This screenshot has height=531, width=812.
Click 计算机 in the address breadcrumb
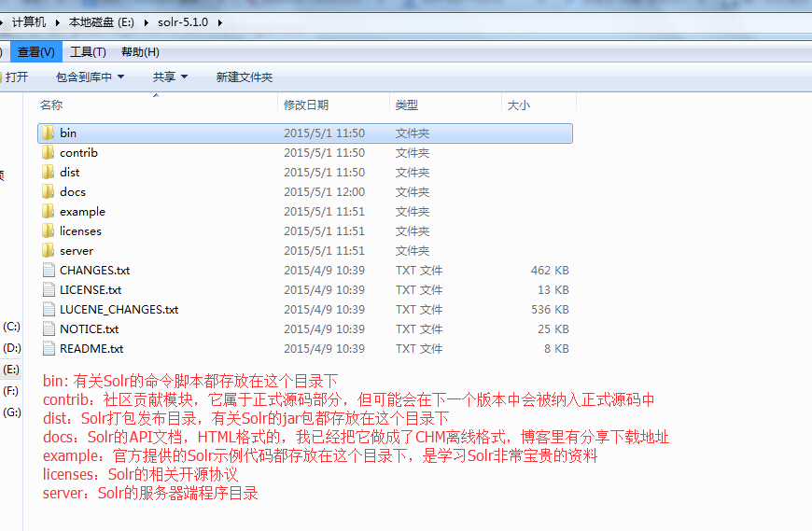pos(29,22)
